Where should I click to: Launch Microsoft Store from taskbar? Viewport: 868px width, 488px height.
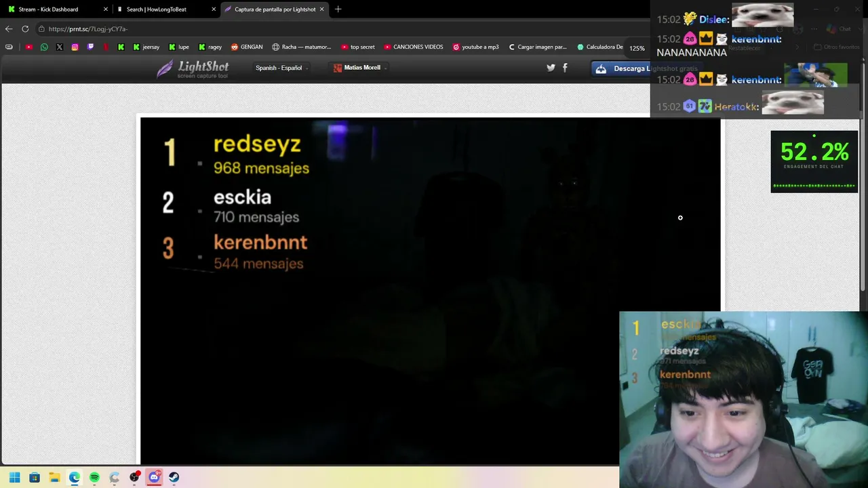[35, 477]
